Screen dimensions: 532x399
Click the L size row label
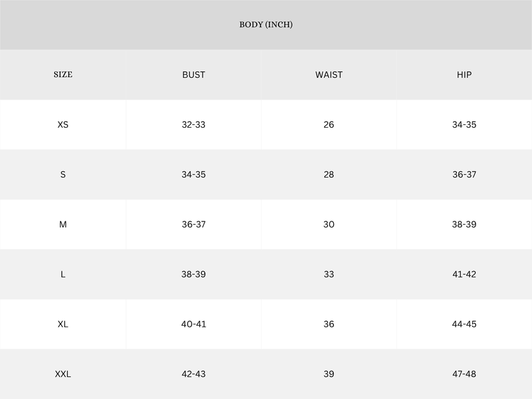coord(63,274)
